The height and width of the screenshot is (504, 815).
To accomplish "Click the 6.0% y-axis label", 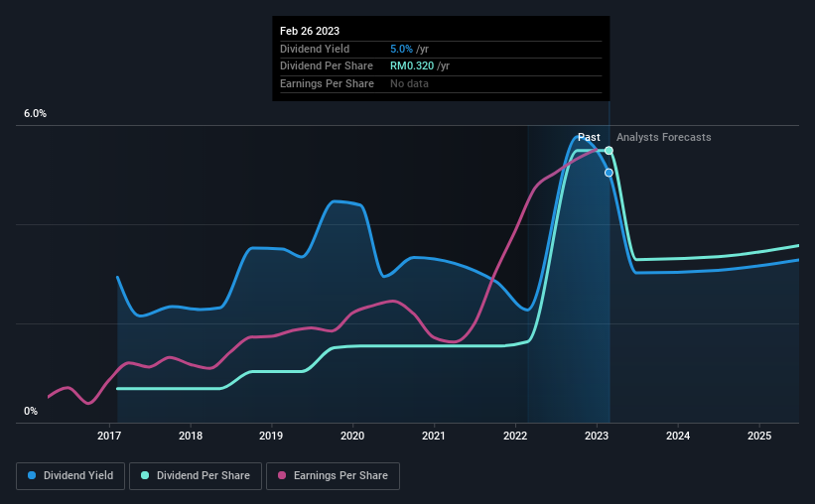I will point(36,114).
